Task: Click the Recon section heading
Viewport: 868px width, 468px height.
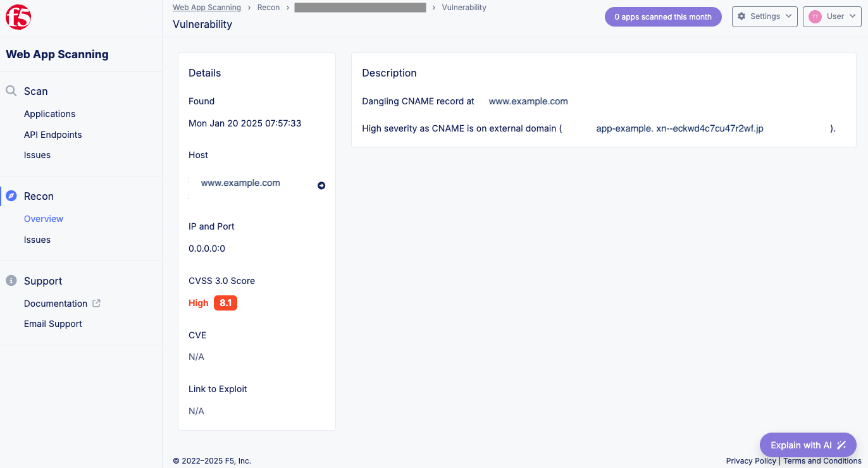Action: [39, 196]
